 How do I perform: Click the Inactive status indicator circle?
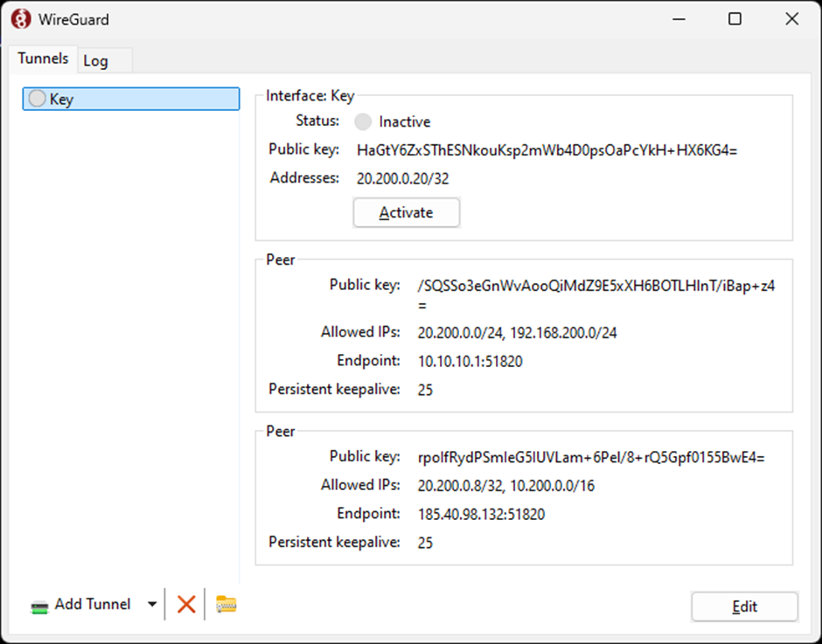(x=363, y=122)
